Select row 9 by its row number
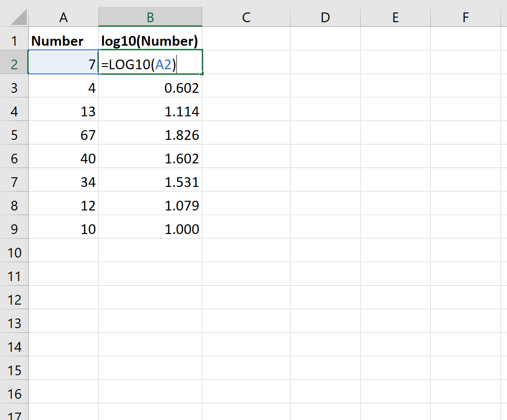The width and height of the screenshot is (507, 420). click(x=14, y=228)
